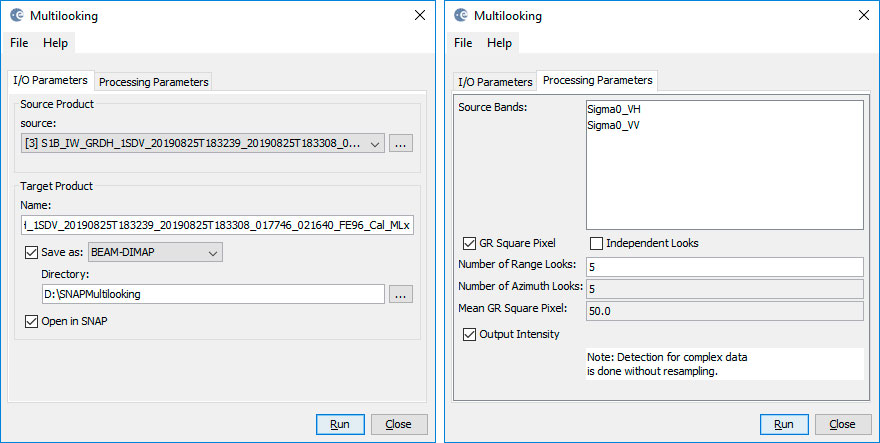The height and width of the screenshot is (443, 880).
Task: Close the left Multilooking window with X
Action: (420, 16)
